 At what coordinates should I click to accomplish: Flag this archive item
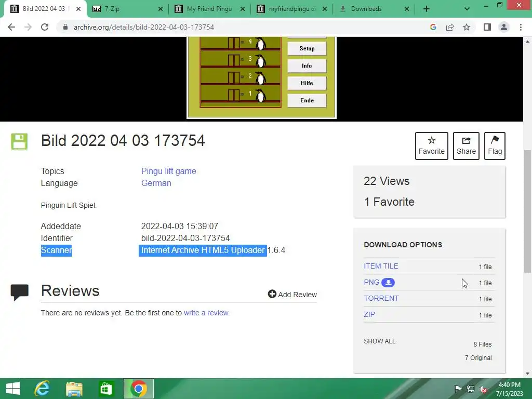coord(495,146)
